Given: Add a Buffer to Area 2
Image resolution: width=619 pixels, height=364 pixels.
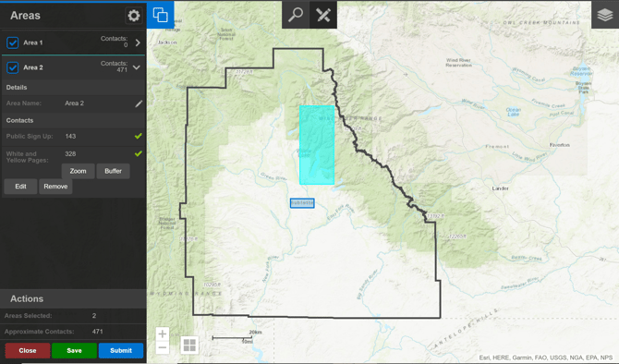Looking at the screenshot, I should click(113, 171).
